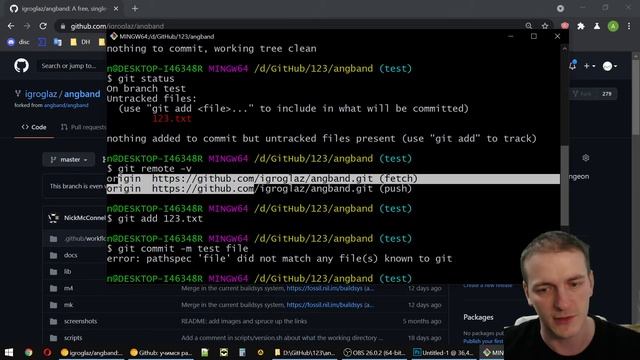The image size is (640, 360).
Task: Open the red extension icon in Chrome toolbar
Action: click(564, 26)
